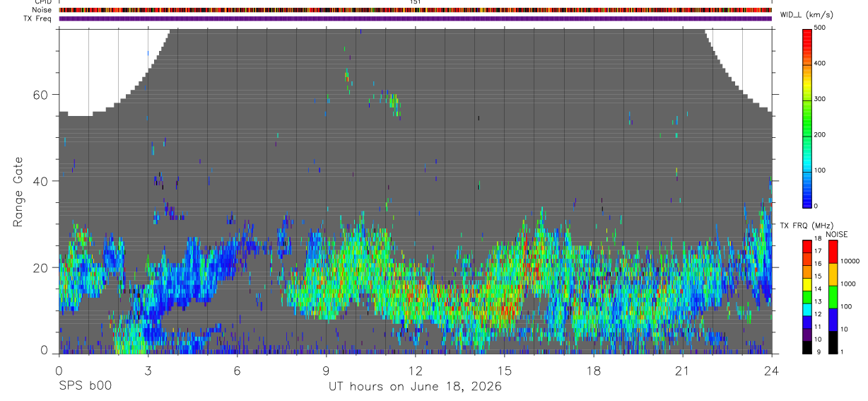Click the Range Gate 60 axis label
The width and height of the screenshot is (868, 401).
click(x=42, y=95)
